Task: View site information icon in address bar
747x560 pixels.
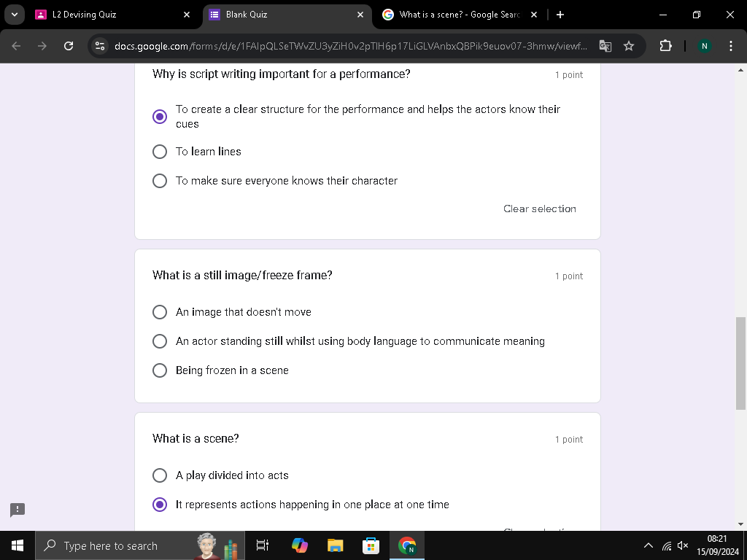Action: pos(100,46)
